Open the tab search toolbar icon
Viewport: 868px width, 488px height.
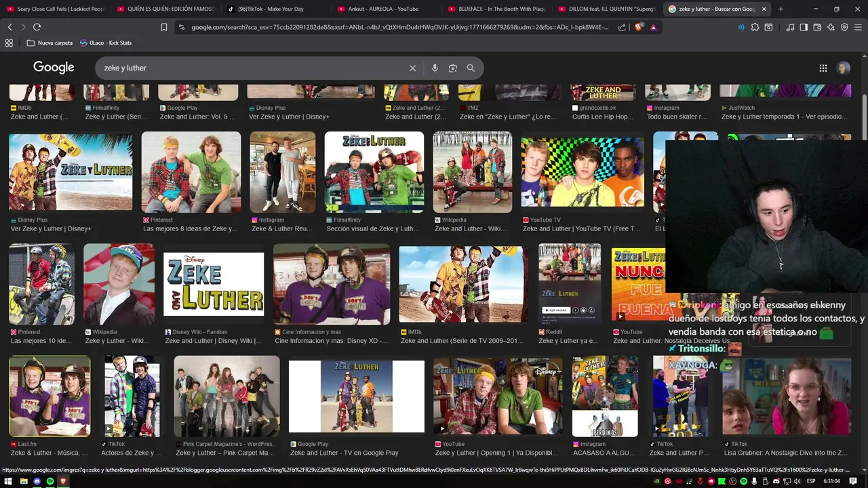click(768, 27)
